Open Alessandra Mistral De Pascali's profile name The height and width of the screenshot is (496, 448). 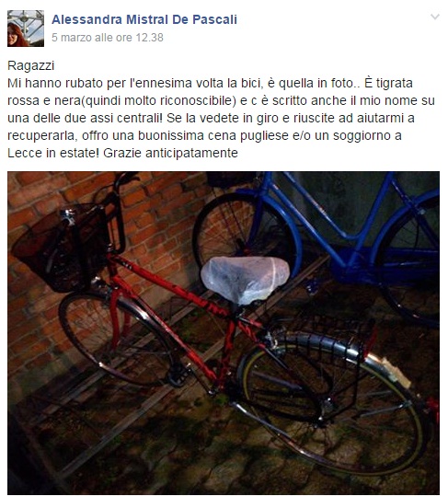point(144,19)
